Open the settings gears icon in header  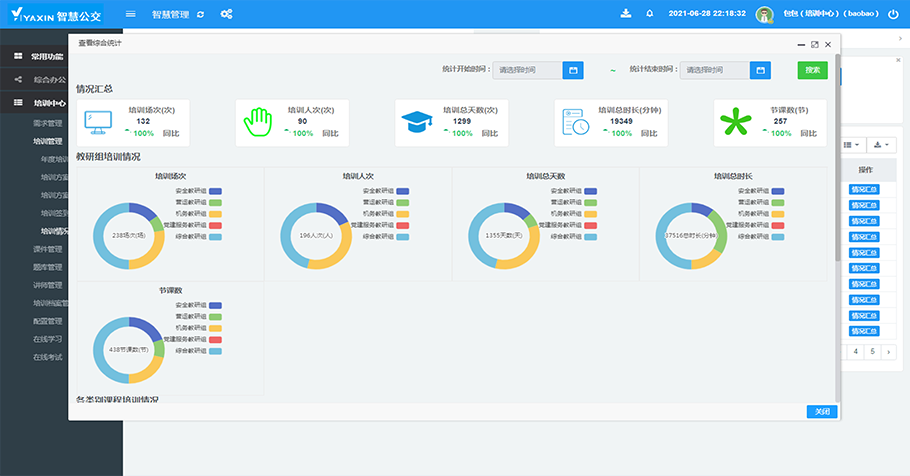tap(227, 14)
